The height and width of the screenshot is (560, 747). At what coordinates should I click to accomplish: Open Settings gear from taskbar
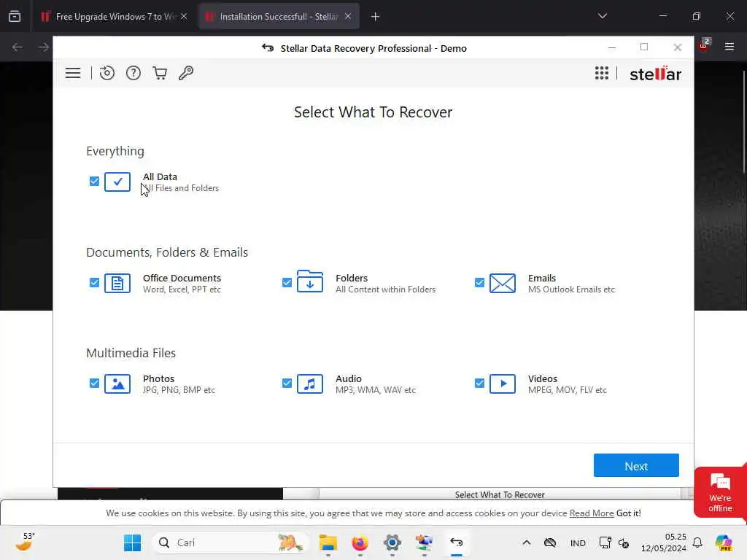tap(392, 542)
